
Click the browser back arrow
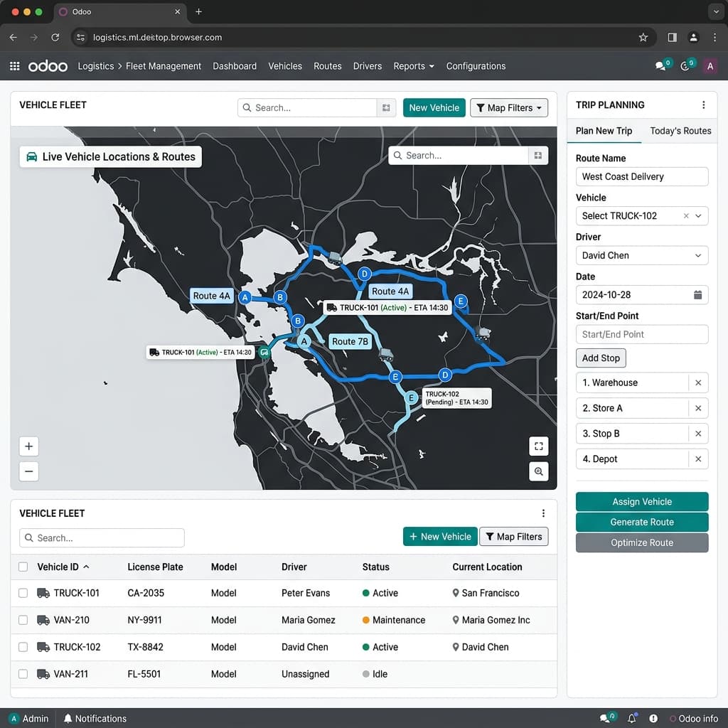click(13, 37)
